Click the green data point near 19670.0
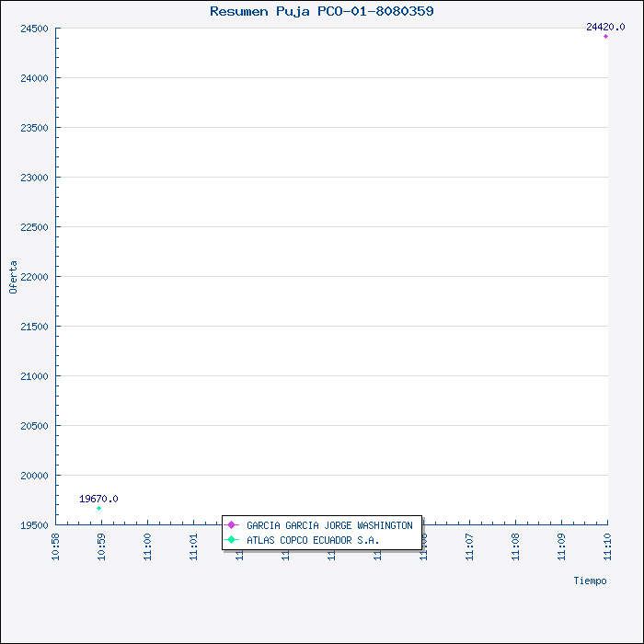This screenshot has height=644, width=644. pyautogui.click(x=98, y=508)
